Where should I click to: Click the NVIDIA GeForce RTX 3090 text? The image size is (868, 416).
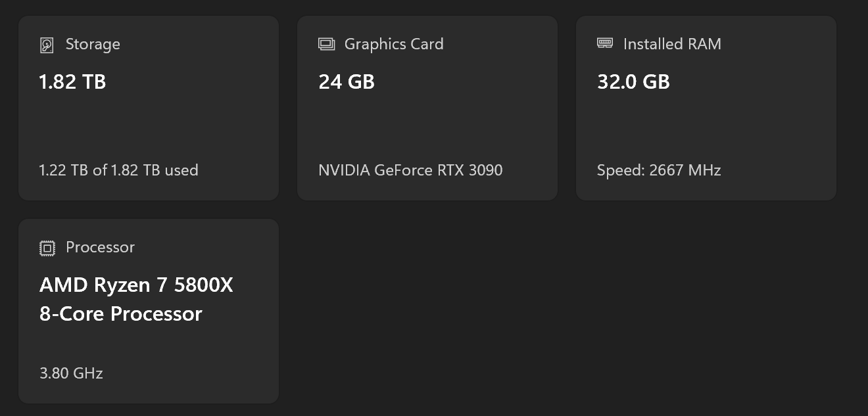click(410, 170)
